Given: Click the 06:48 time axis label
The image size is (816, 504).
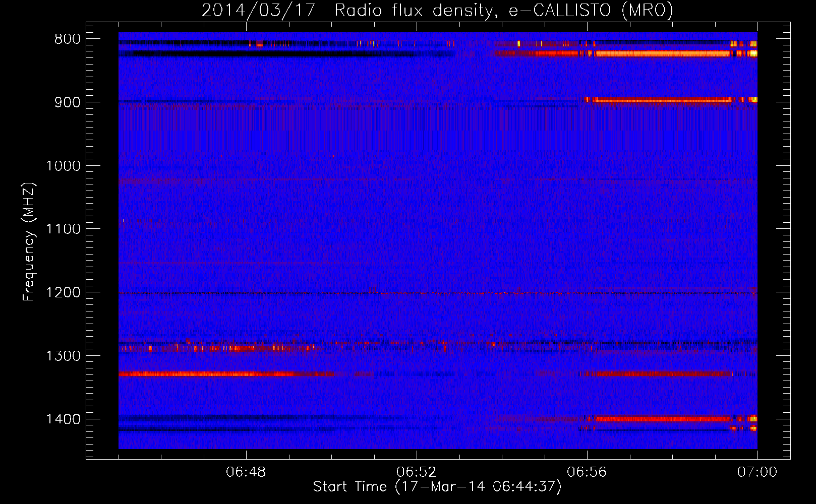Looking at the screenshot, I should [246, 472].
